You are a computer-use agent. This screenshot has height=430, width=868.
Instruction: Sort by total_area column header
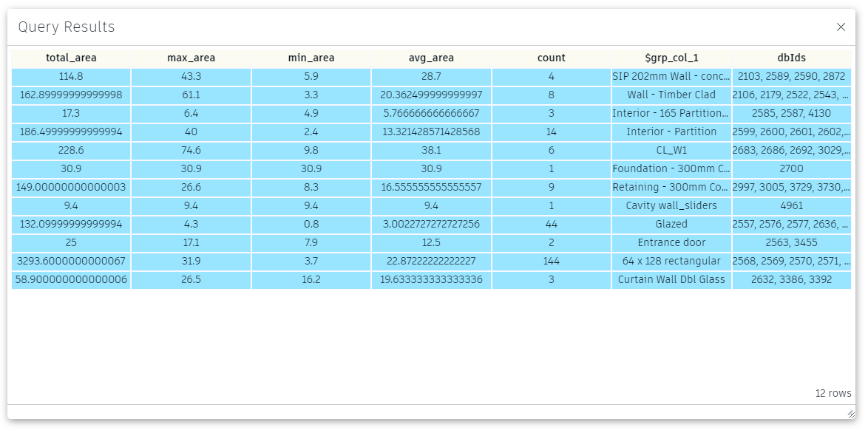pyautogui.click(x=71, y=58)
